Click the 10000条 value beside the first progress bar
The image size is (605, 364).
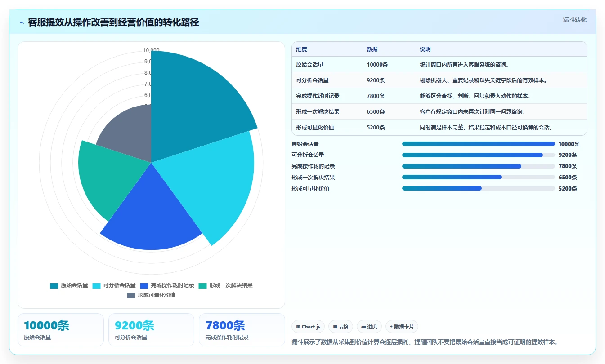point(569,144)
